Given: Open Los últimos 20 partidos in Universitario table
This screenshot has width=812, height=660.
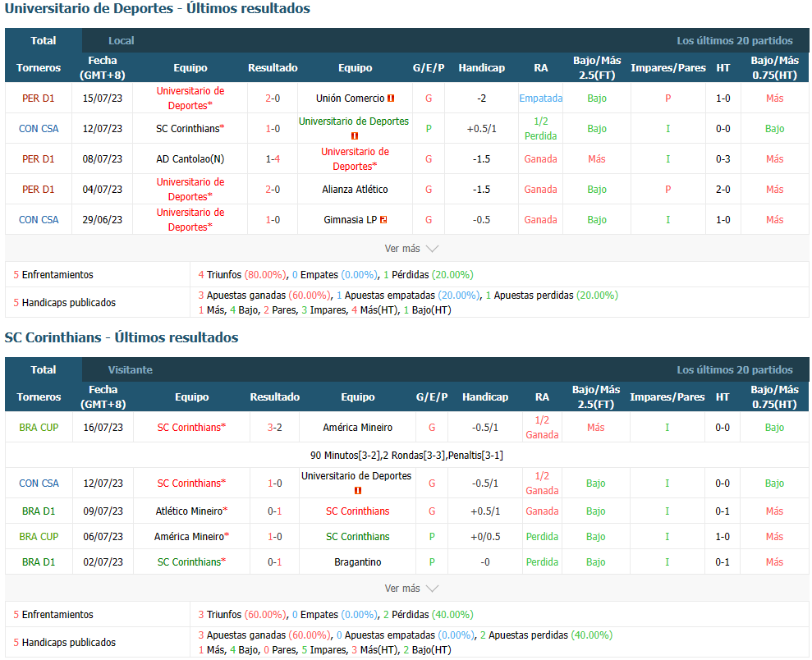Looking at the screenshot, I should [x=734, y=40].
